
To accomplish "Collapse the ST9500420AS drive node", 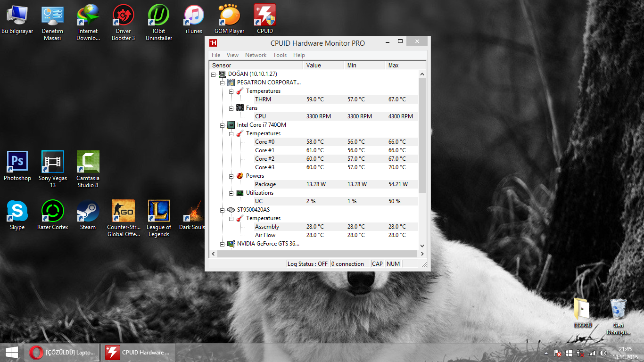I will coord(223,210).
